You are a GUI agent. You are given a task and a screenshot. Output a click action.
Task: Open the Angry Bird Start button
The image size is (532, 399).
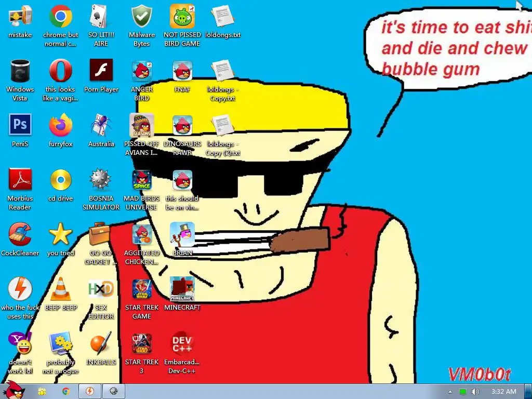14,391
